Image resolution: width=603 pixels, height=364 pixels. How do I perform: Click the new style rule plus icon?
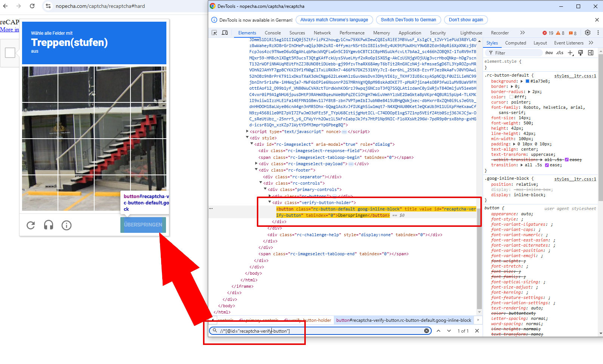(570, 53)
